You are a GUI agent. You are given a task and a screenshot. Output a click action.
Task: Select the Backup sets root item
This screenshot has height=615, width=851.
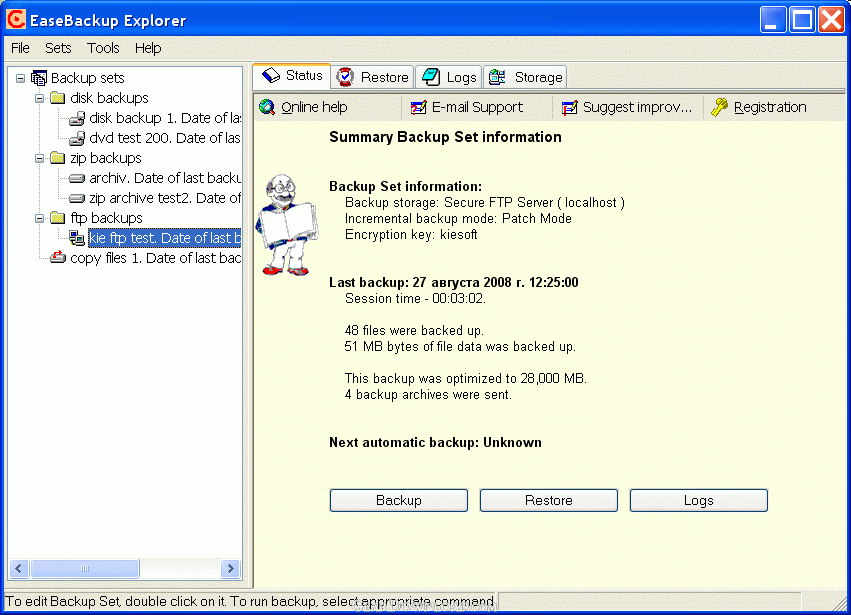pos(87,78)
